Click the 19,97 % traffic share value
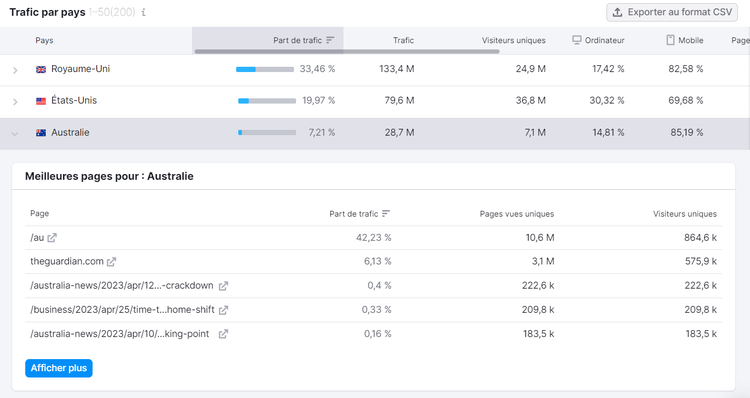The image size is (750, 398). 319,100
